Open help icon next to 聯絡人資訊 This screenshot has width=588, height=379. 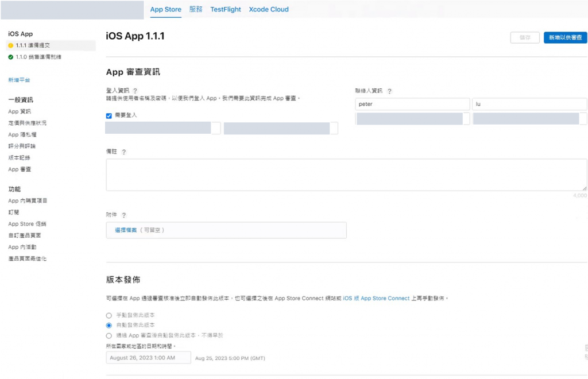[389, 91]
